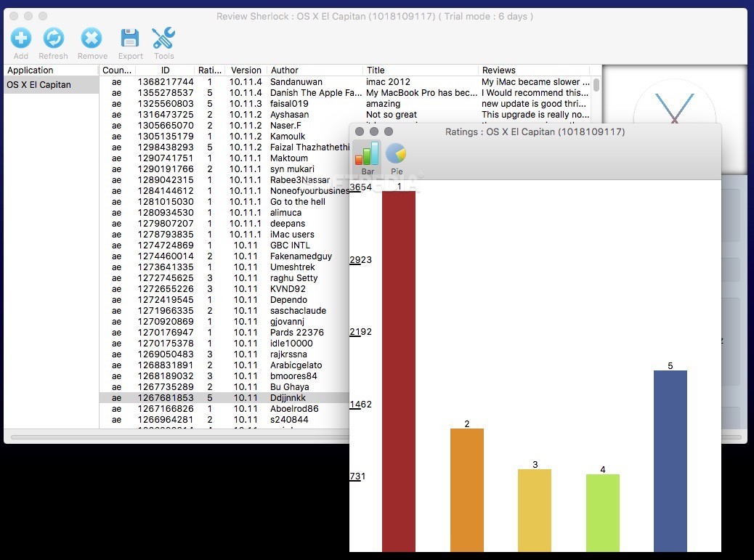
Task: Click author 'iMac users'
Action: tap(292, 234)
